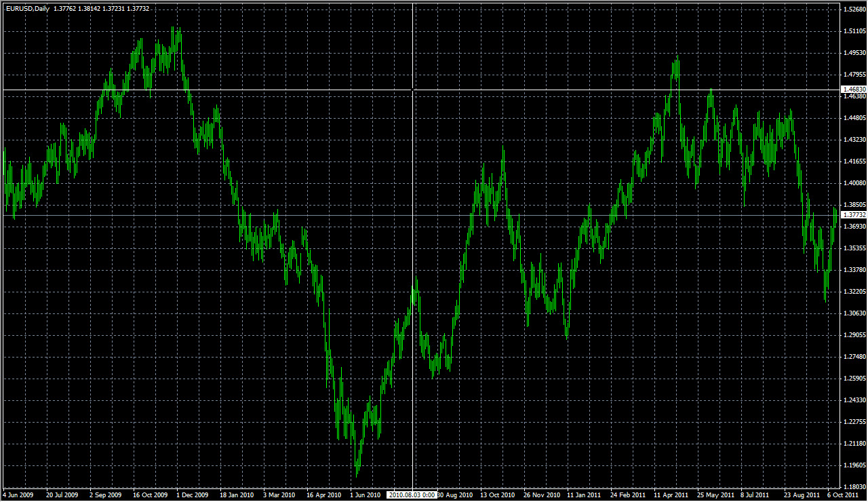The image size is (868, 502).
Task: Click price axis value 1.52680
Action: [x=854, y=9]
